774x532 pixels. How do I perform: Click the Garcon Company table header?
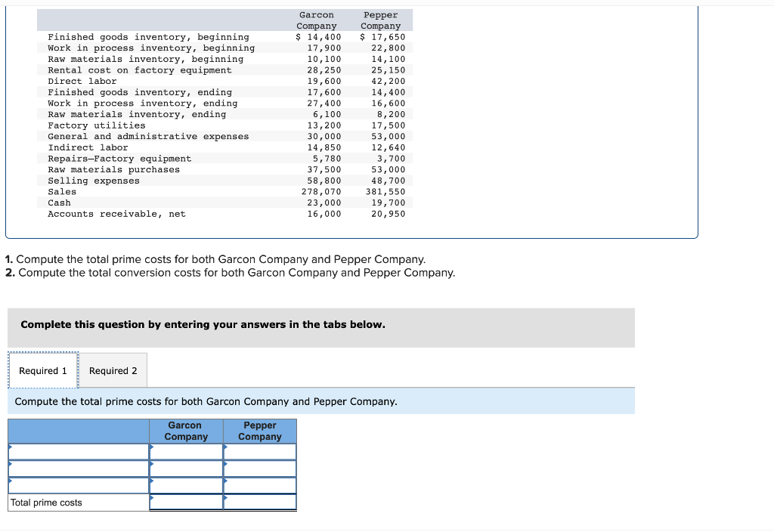185,431
